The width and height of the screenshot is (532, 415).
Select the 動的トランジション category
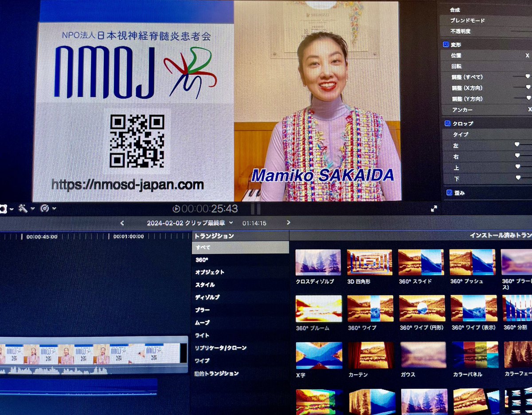tap(241, 374)
